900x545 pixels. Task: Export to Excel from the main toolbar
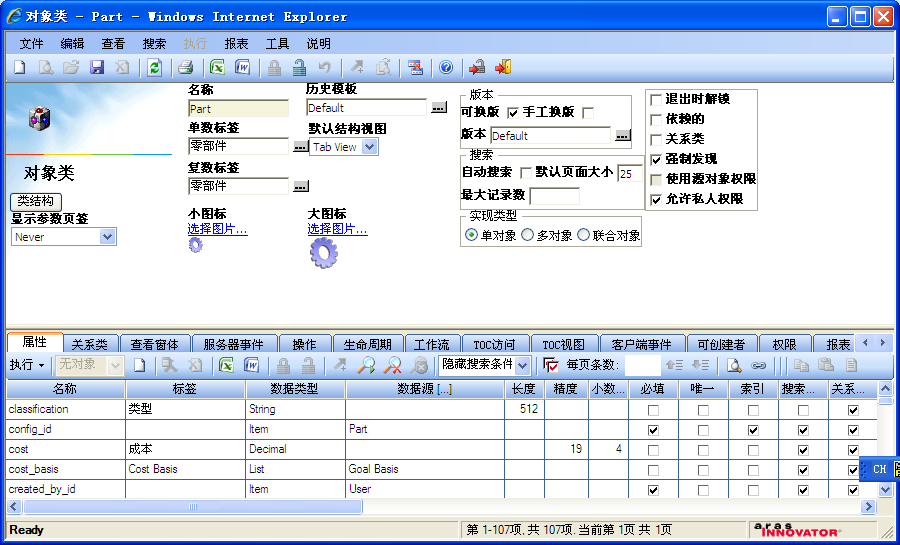pos(217,68)
